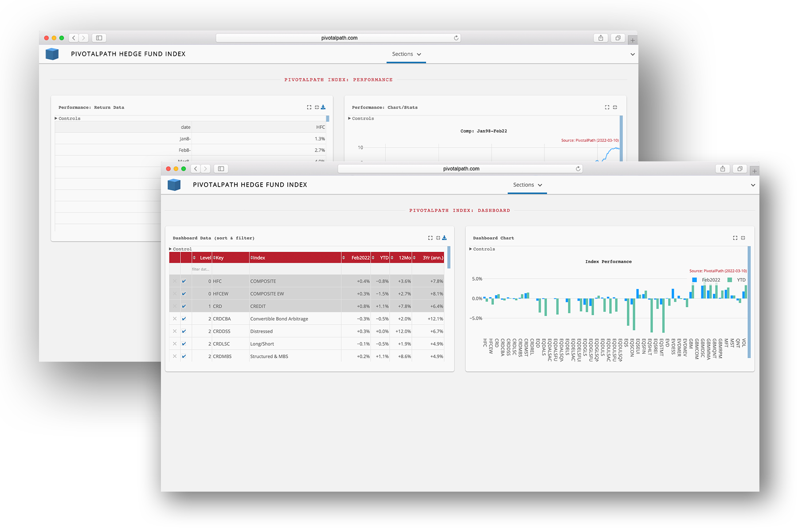The image size is (798, 532).
Task: Toggle the Structured & MBS row checkbox
Action: click(x=184, y=356)
